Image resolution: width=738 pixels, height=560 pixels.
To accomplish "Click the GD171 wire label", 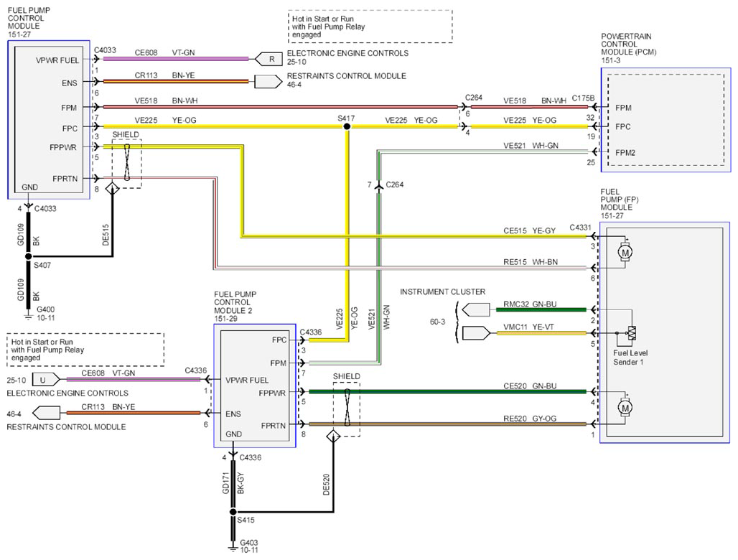I will coord(225,483).
